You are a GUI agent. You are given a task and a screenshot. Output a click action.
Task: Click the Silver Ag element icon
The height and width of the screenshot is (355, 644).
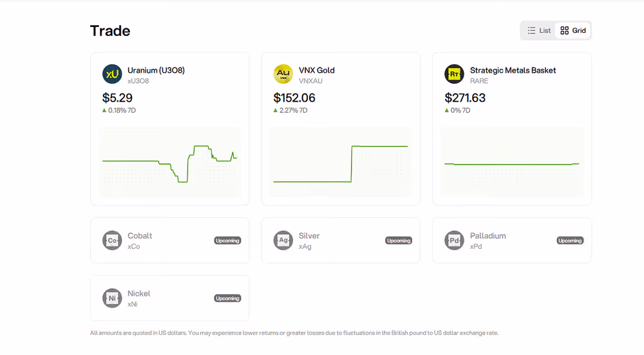[283, 241]
